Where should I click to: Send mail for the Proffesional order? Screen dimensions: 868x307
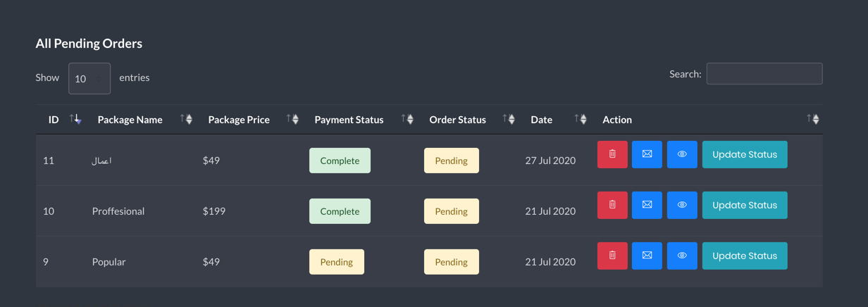coord(647,205)
